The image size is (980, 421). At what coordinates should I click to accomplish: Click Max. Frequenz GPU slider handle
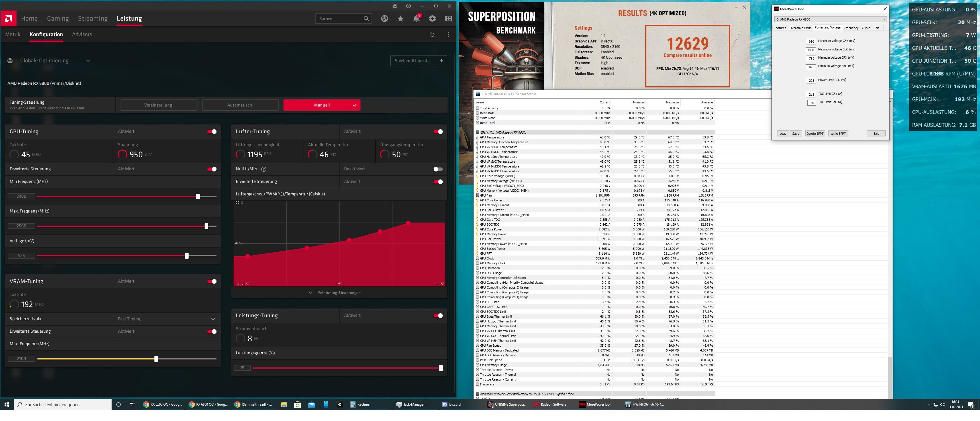[x=206, y=226]
